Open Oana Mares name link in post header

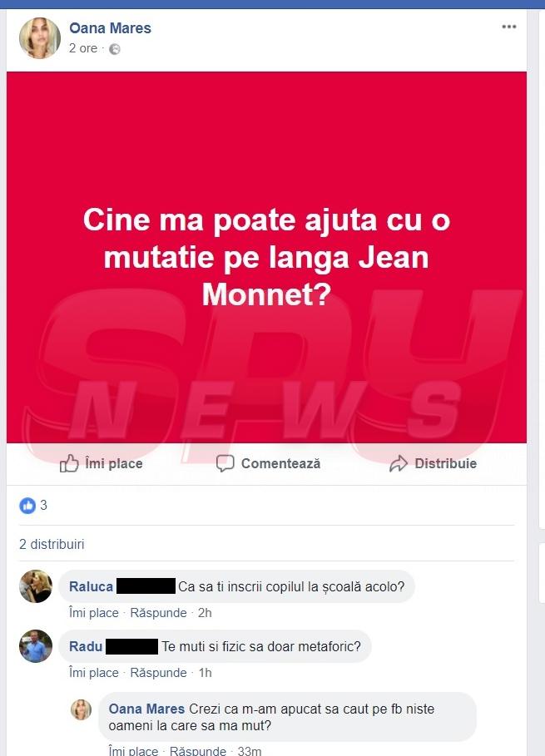(x=110, y=28)
